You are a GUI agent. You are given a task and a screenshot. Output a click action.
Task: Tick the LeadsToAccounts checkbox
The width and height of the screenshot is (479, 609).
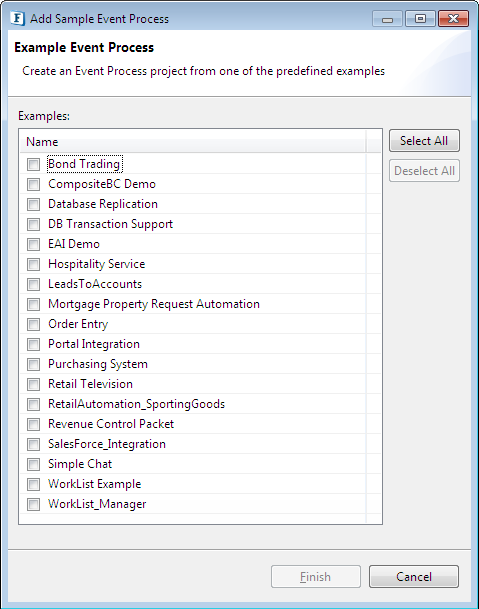pos(33,284)
